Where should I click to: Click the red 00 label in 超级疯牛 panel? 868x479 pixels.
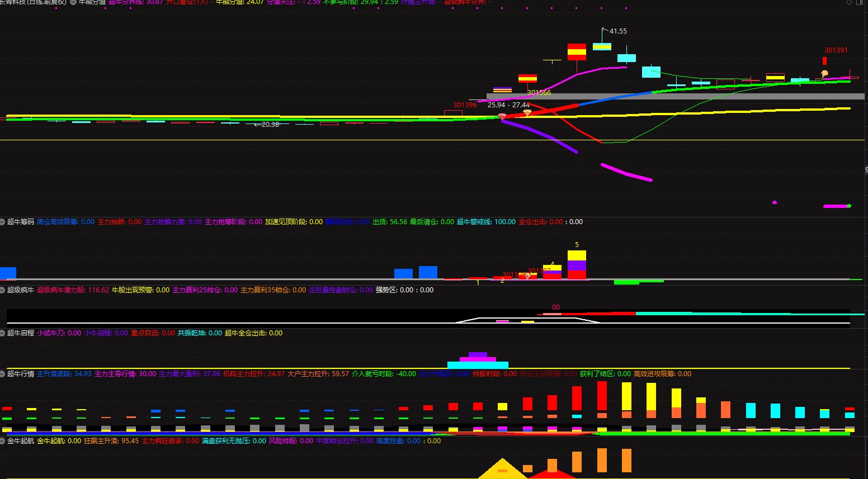(x=556, y=307)
